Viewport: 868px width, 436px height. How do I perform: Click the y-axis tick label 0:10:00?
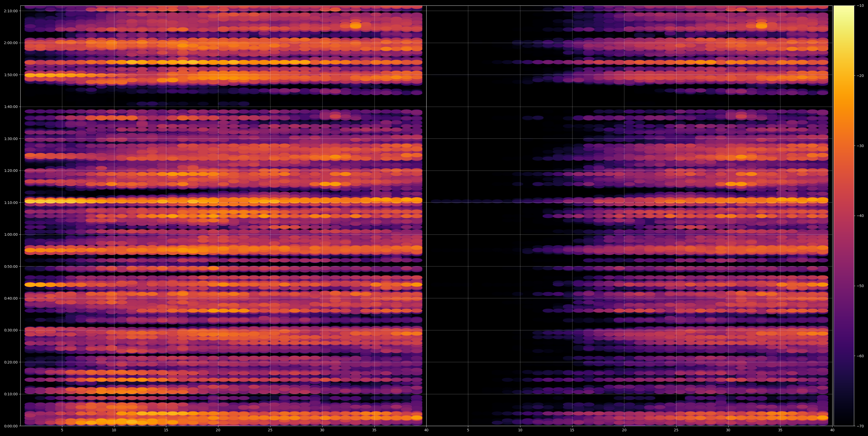[x=11, y=394]
